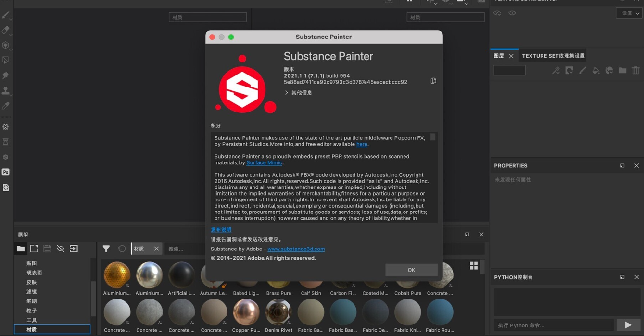Toggle hidden resources eye in shelf
The height and width of the screenshot is (336, 644).
[x=61, y=249]
